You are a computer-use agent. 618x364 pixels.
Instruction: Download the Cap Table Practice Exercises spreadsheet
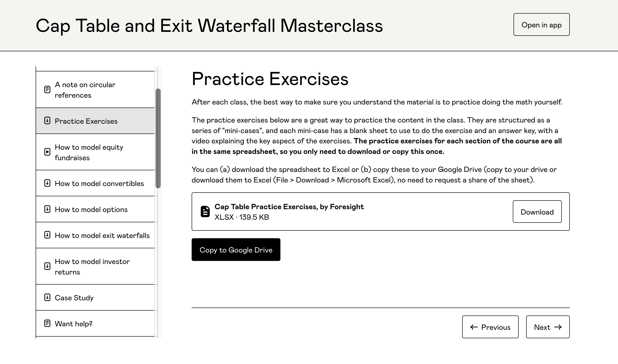[537, 212]
